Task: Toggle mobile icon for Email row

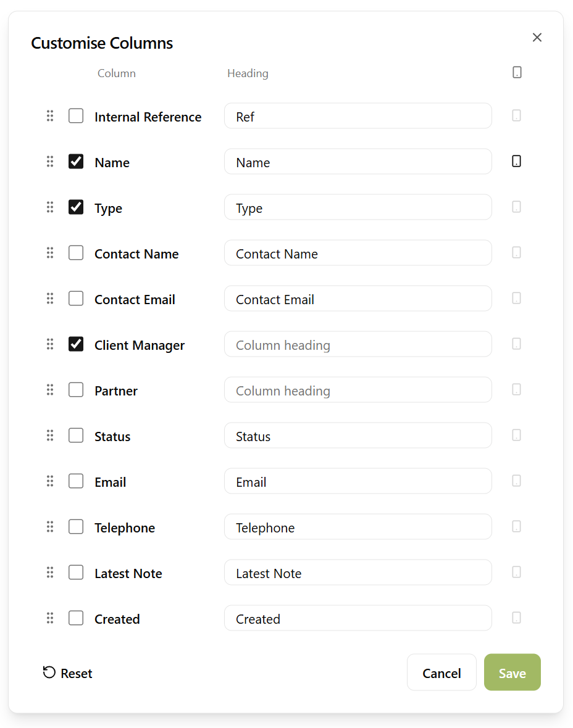Action: [x=516, y=481]
